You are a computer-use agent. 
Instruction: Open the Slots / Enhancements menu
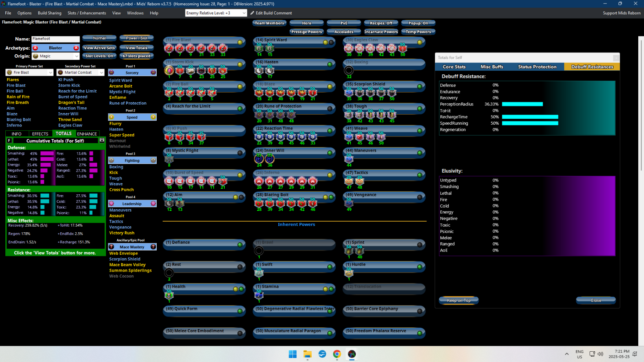click(x=87, y=13)
